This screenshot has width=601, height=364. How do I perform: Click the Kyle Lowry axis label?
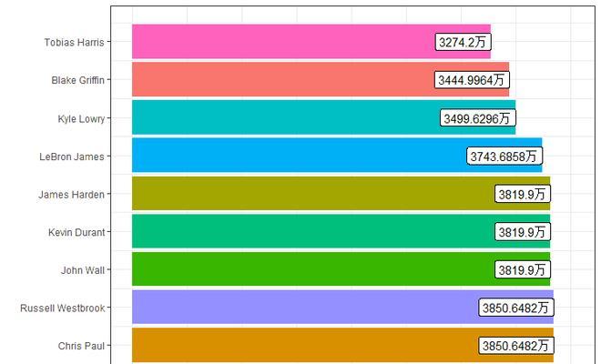click(x=81, y=119)
